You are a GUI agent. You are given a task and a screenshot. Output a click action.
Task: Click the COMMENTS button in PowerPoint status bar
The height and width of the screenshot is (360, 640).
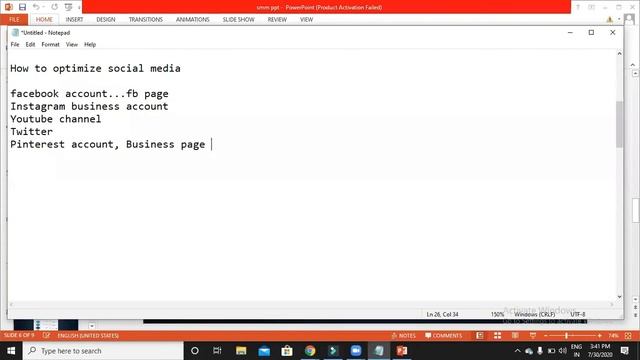[444, 336]
